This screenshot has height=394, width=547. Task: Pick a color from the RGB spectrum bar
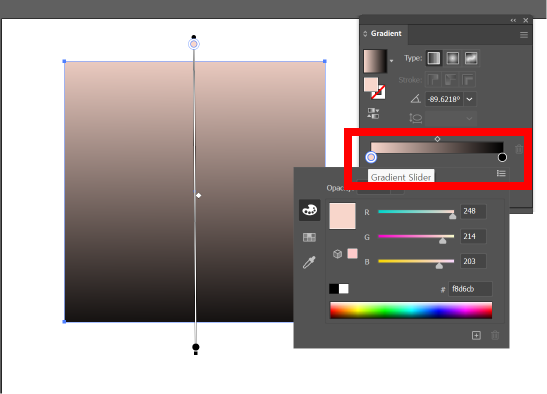[411, 310]
